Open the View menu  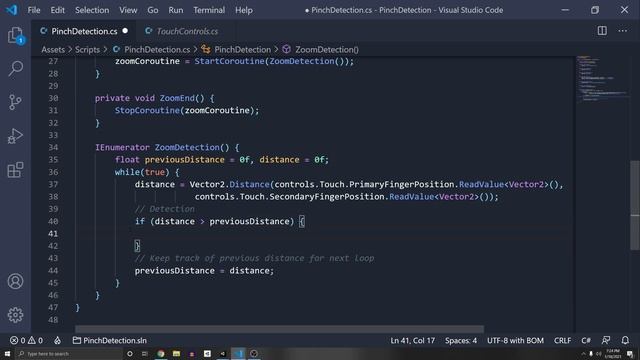point(128,10)
